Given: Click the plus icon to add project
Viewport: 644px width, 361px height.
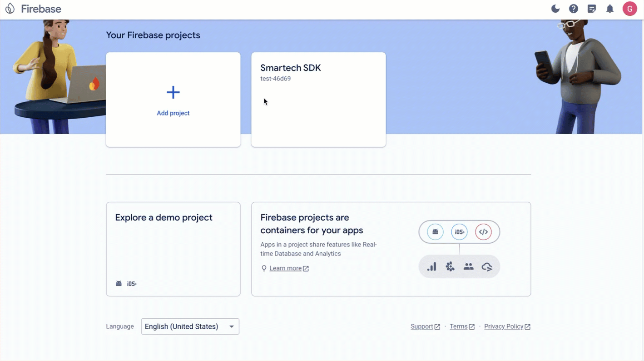Looking at the screenshot, I should pos(173,92).
